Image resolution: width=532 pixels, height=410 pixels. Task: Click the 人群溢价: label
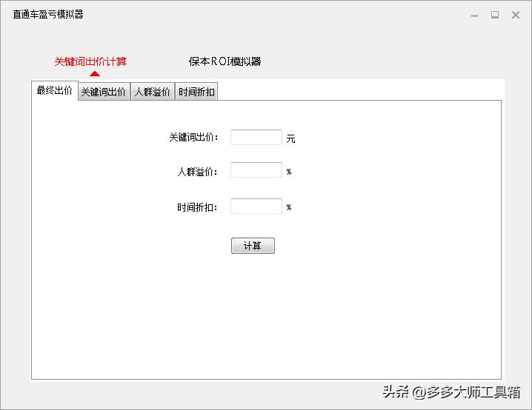coord(198,172)
